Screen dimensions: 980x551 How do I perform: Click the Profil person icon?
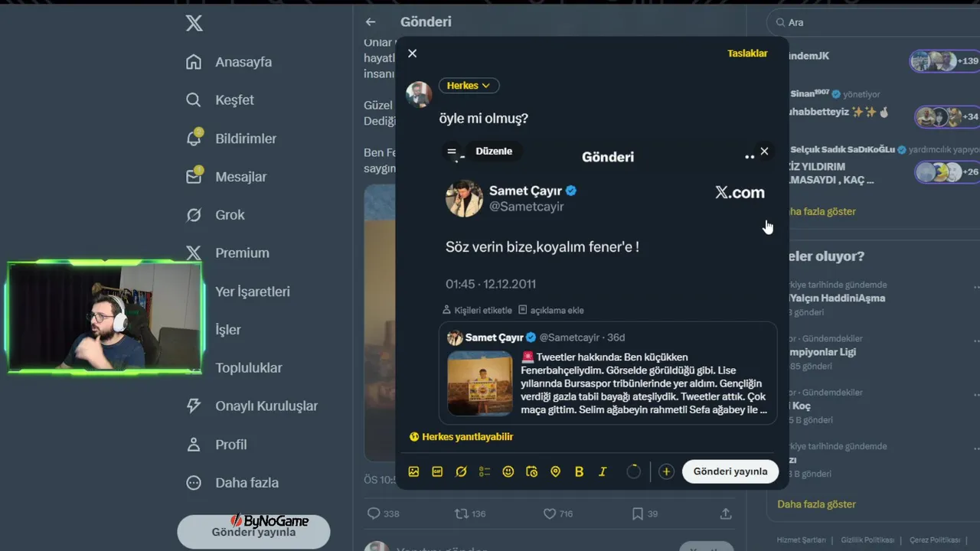click(194, 445)
